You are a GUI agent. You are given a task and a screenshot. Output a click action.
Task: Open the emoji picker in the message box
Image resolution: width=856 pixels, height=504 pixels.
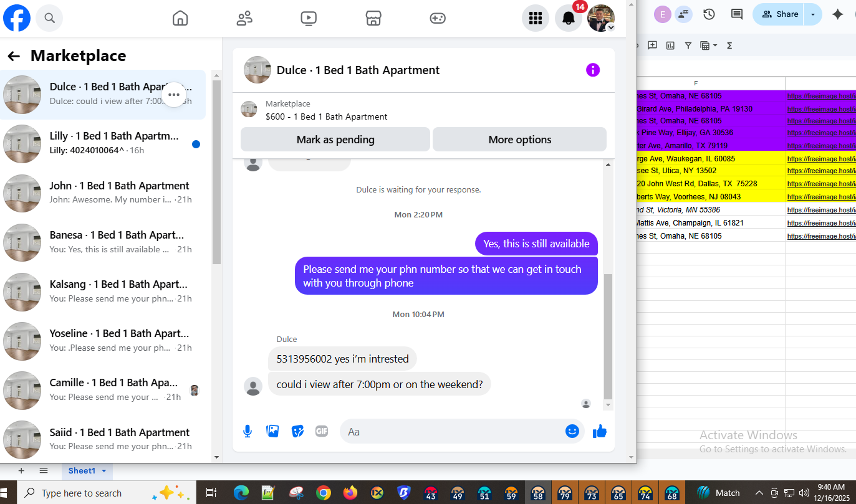point(572,431)
